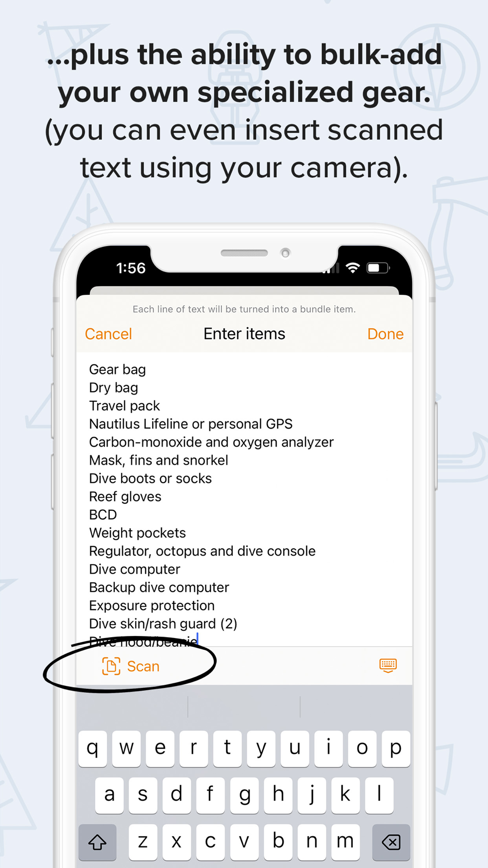Image resolution: width=488 pixels, height=868 pixels.
Task: Tap the 'p' key on keyboard
Action: 396,748
